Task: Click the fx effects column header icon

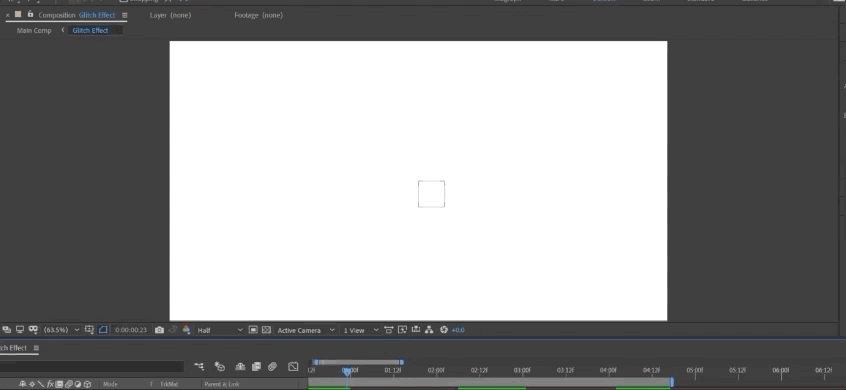Action: point(50,385)
